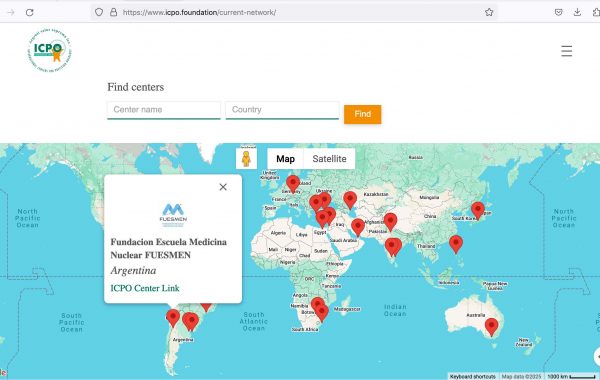The height and width of the screenshot is (380, 600).
Task: Select the map marker in Germany
Action: tap(293, 184)
